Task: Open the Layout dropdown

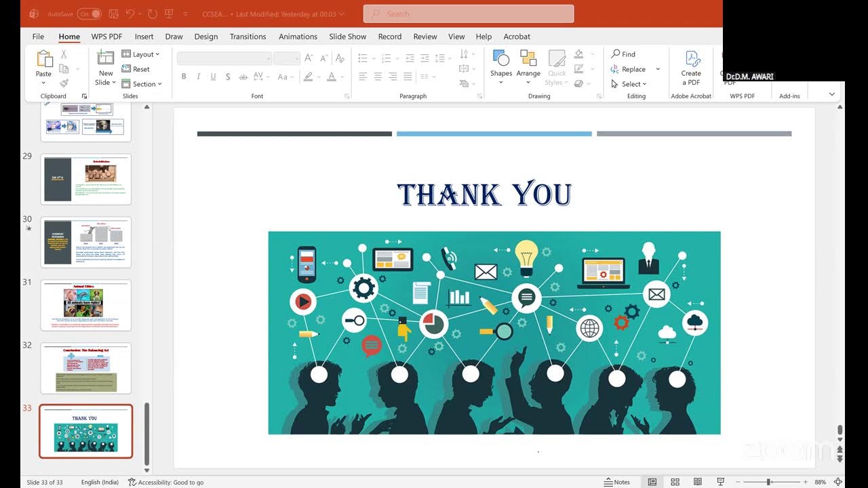Action: (140, 54)
